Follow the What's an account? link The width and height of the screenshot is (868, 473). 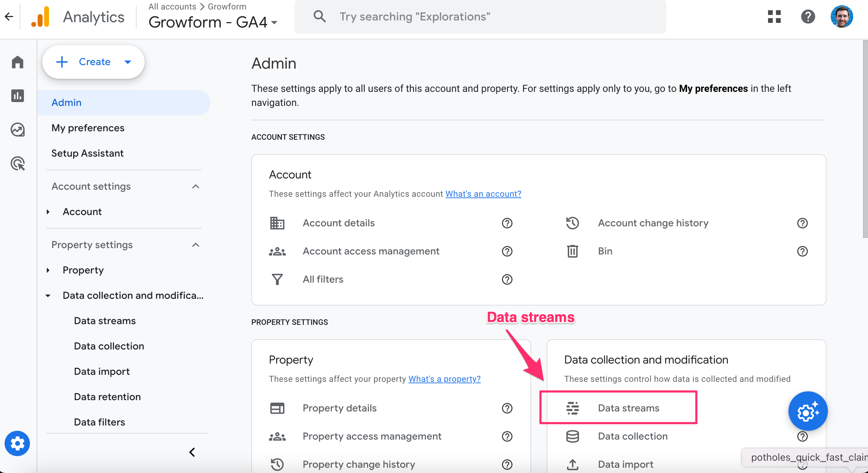[483, 194]
